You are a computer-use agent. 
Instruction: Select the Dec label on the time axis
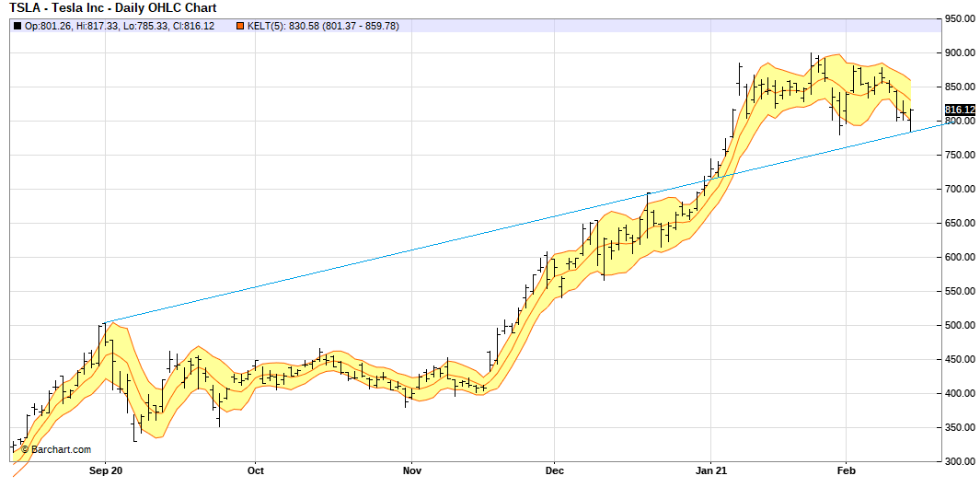(x=554, y=470)
